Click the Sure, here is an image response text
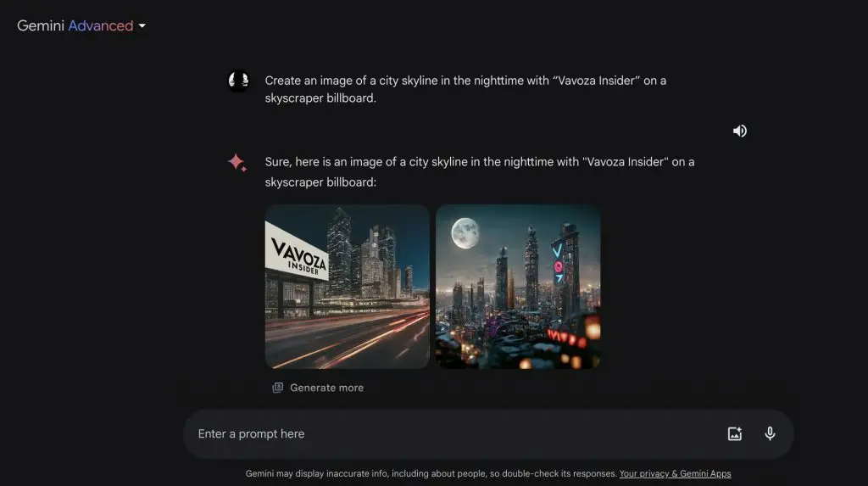 [480, 172]
